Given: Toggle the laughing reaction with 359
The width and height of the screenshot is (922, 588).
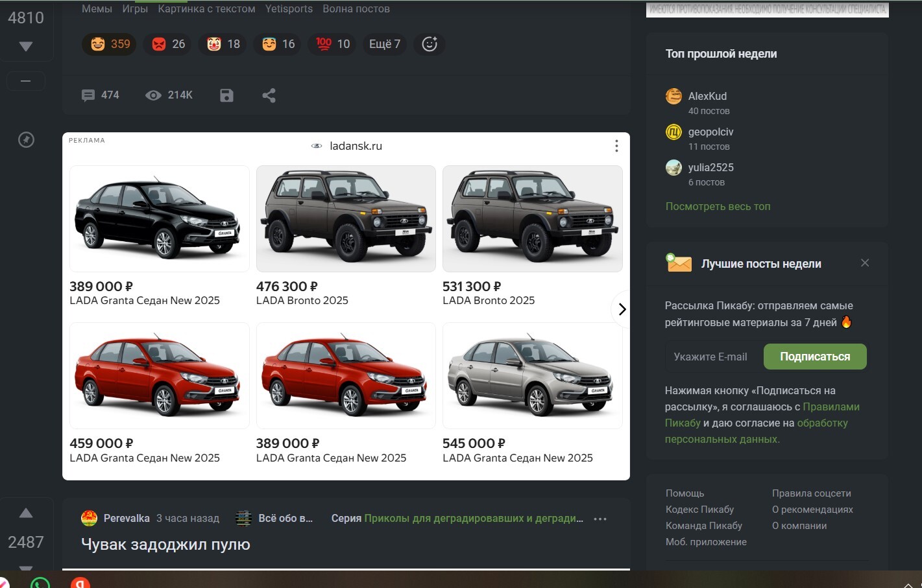Looking at the screenshot, I should tap(109, 44).
